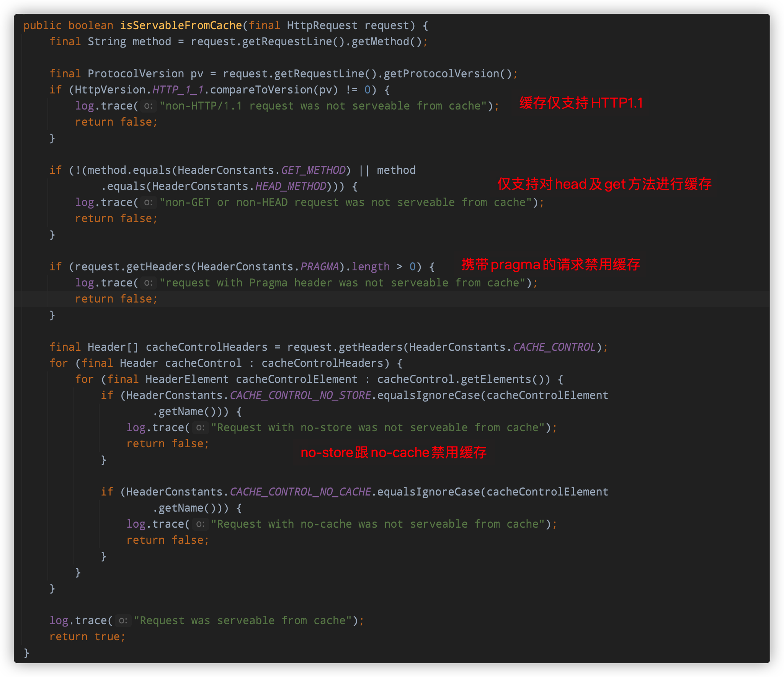Click the parameter hint before "Request was serveable" string
Image resolution: width=784 pixels, height=677 pixels.
click(x=122, y=621)
